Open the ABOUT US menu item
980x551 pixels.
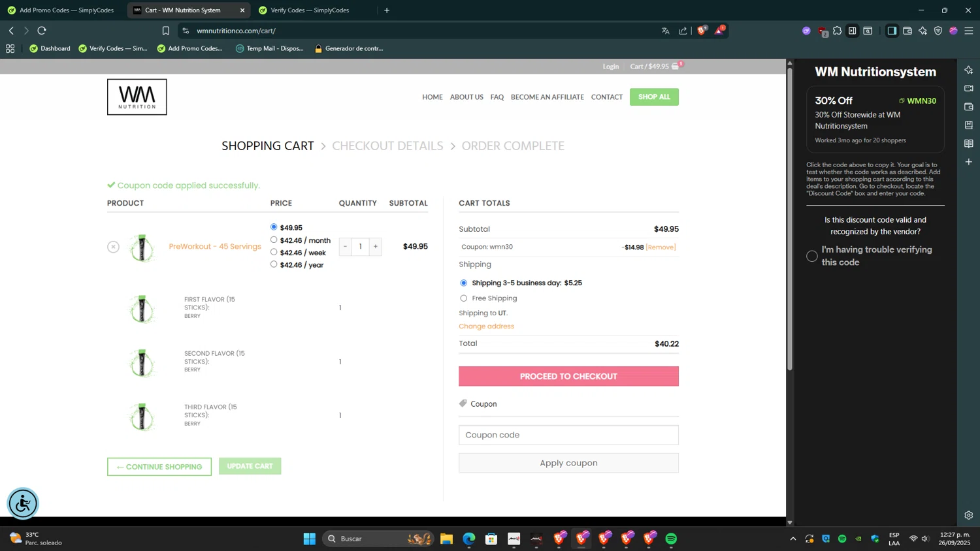point(466,97)
